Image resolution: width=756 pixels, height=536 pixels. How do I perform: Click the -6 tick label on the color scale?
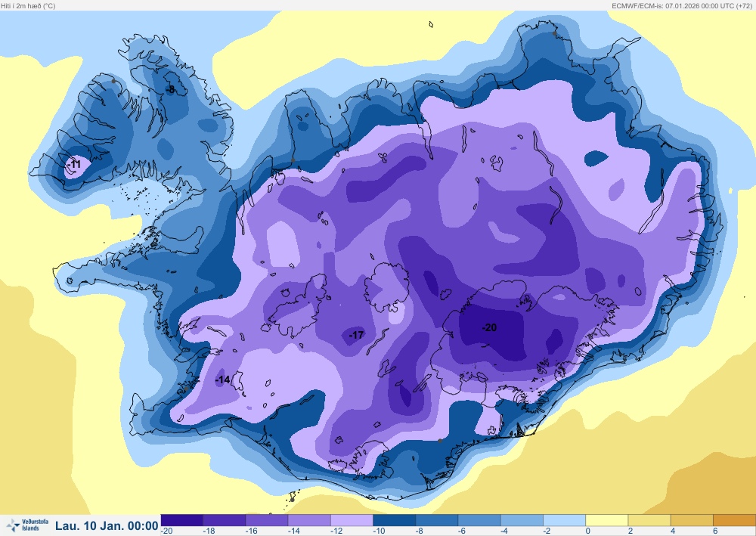tap(463, 531)
